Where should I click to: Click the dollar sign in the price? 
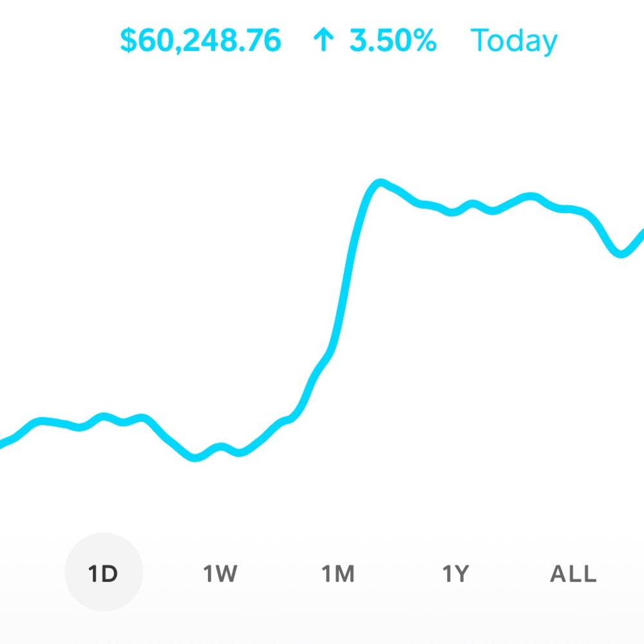(x=128, y=41)
